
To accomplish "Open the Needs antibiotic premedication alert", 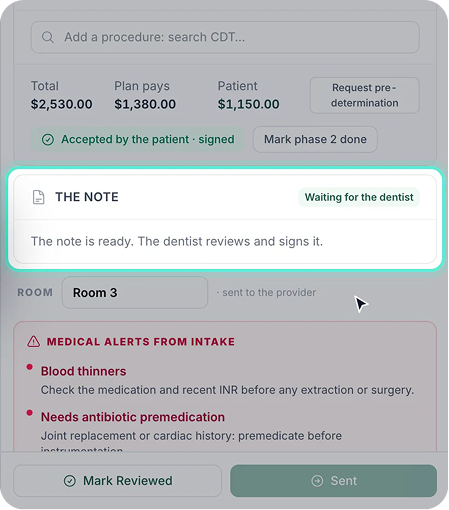I will pyautogui.click(x=133, y=417).
